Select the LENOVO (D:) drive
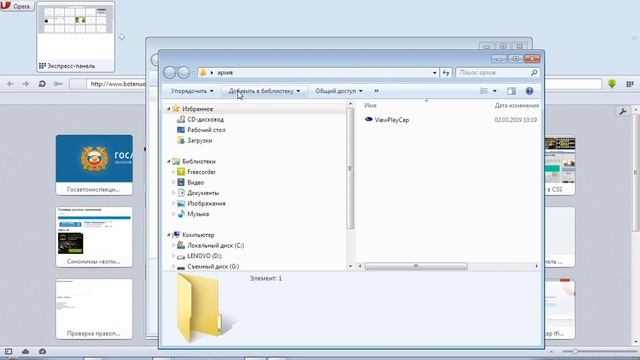The width and height of the screenshot is (640, 360). click(204, 256)
